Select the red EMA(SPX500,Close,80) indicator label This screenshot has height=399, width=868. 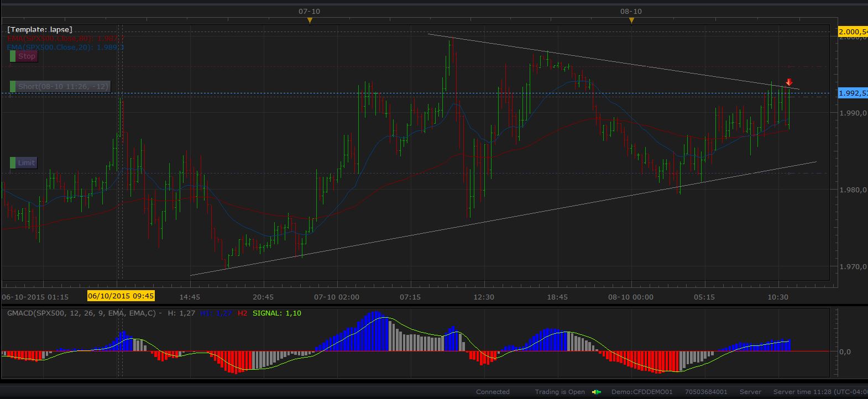65,39
